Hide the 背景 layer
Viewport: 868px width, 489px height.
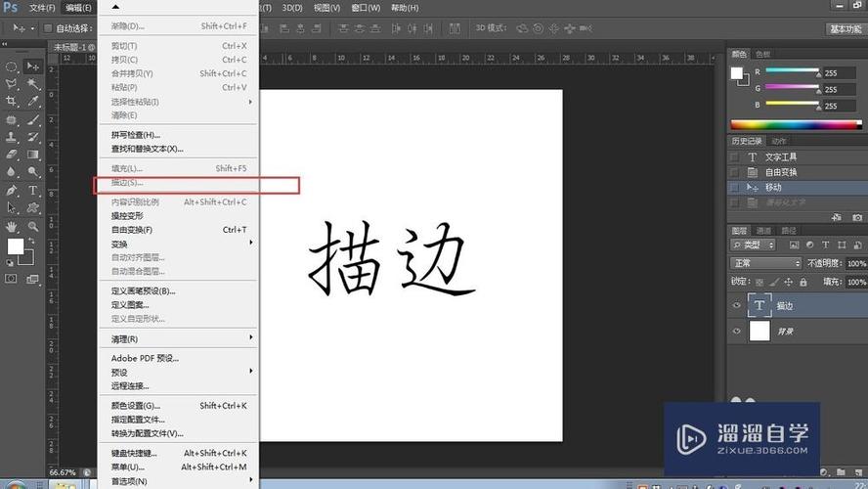point(736,332)
